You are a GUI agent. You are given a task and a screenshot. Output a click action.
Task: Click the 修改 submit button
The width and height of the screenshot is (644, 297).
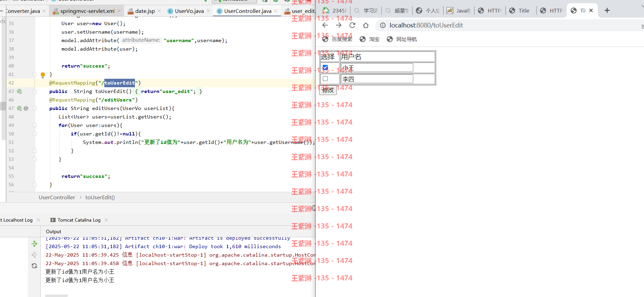click(x=328, y=90)
